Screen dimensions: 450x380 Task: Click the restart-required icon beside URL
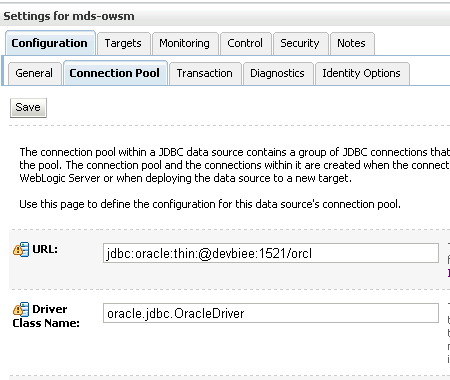[x=21, y=249]
